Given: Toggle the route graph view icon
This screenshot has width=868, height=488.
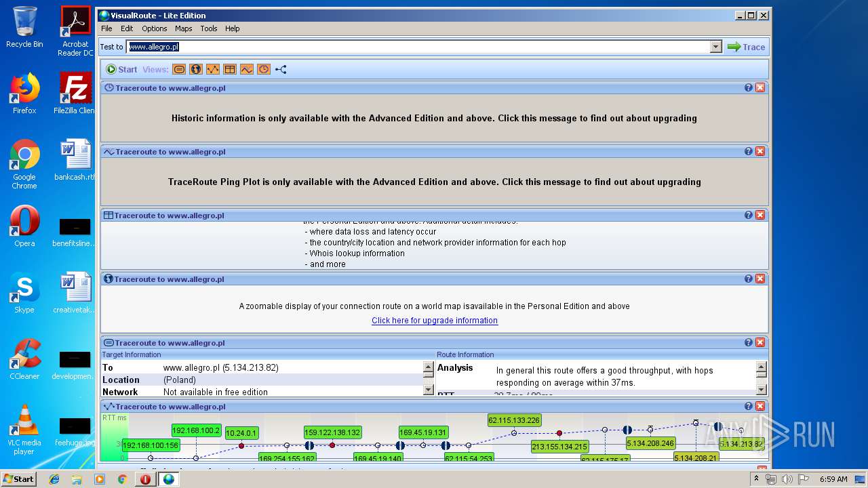Looking at the screenshot, I should (x=213, y=69).
